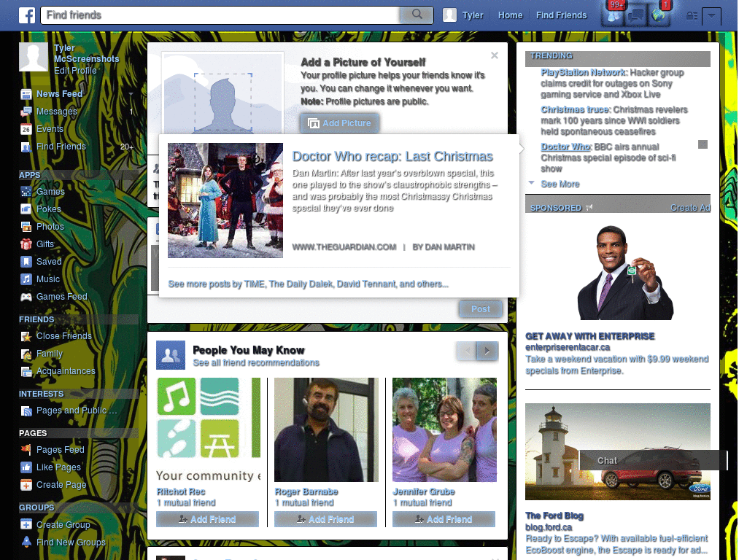Screen dimensions: 747x560
Task: Open PlayStation Network trending topic
Action: coord(583,72)
